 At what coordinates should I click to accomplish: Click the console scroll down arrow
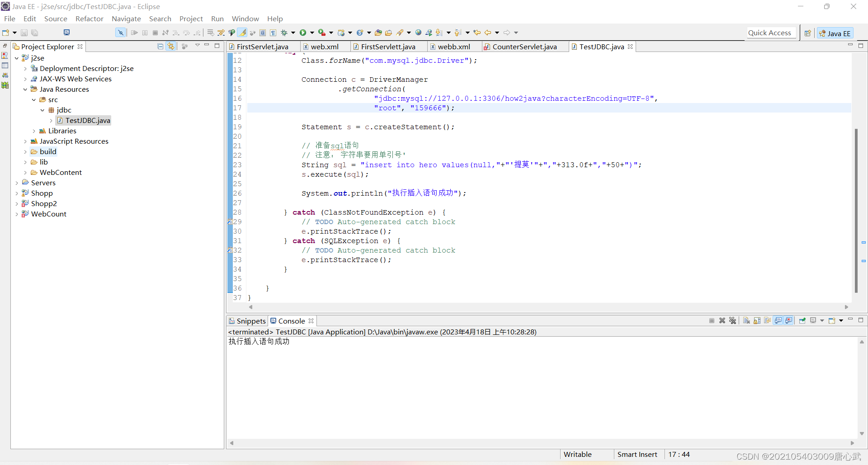click(x=862, y=433)
